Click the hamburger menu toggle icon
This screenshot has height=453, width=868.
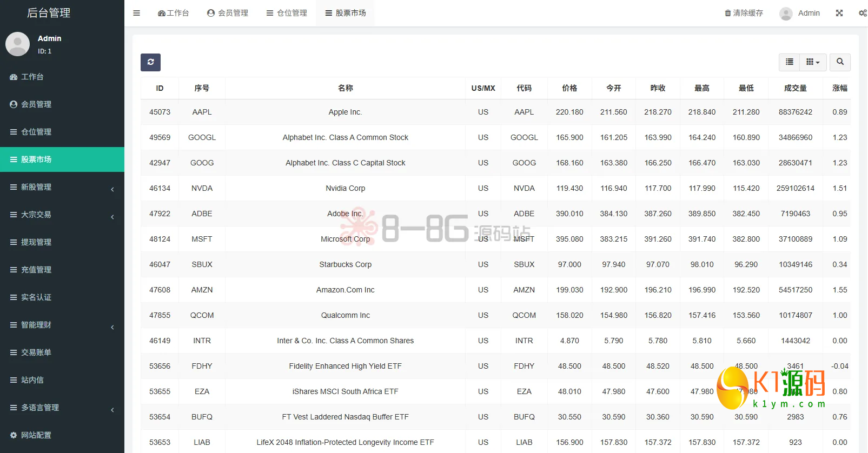[x=136, y=13]
